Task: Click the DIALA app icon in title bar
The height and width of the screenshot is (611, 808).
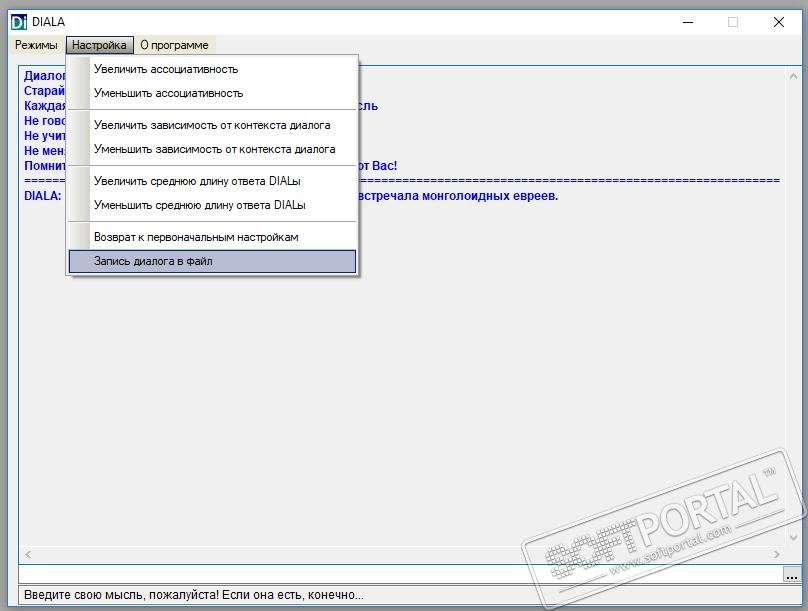Action: [19, 22]
